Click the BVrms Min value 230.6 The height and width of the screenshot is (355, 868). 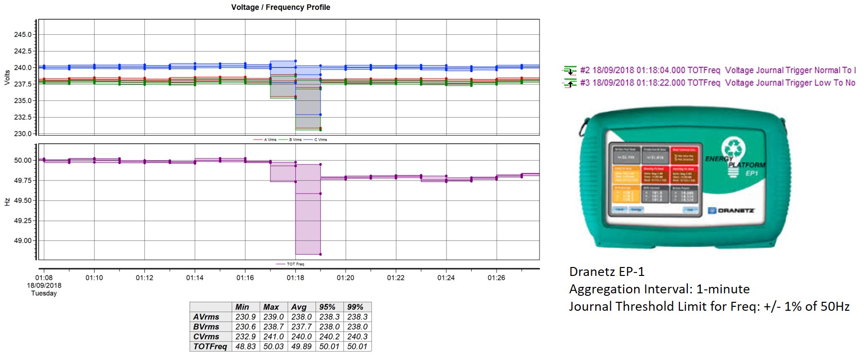tap(246, 327)
